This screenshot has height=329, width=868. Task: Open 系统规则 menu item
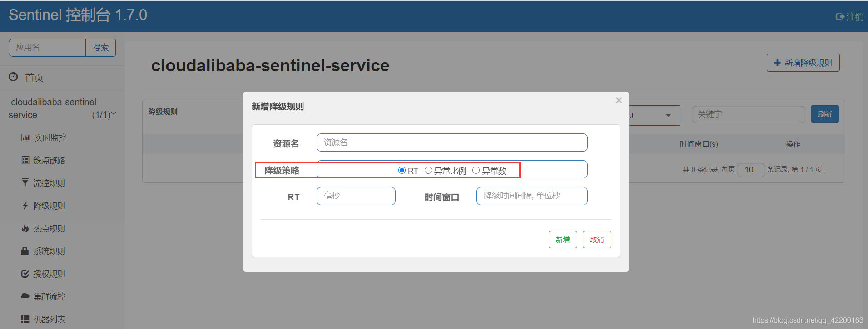[50, 251]
